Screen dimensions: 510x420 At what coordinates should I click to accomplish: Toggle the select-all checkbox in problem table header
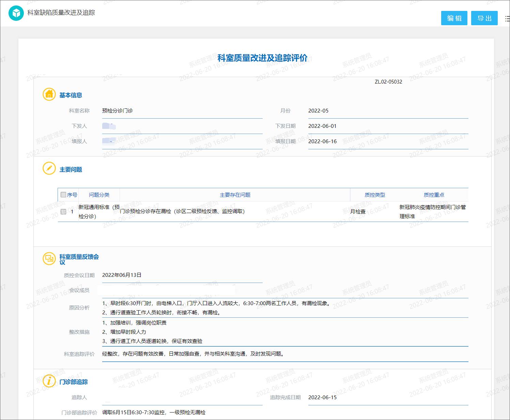point(63,194)
